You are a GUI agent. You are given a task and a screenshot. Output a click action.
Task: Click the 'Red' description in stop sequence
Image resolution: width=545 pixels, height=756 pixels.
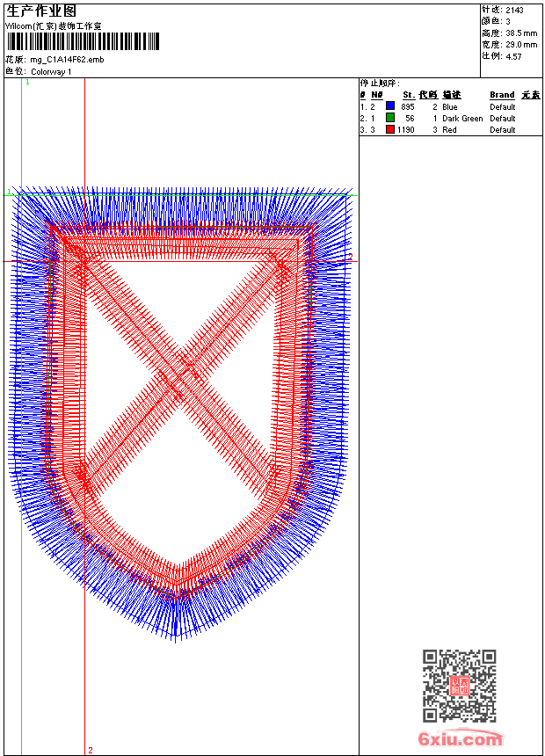click(449, 129)
